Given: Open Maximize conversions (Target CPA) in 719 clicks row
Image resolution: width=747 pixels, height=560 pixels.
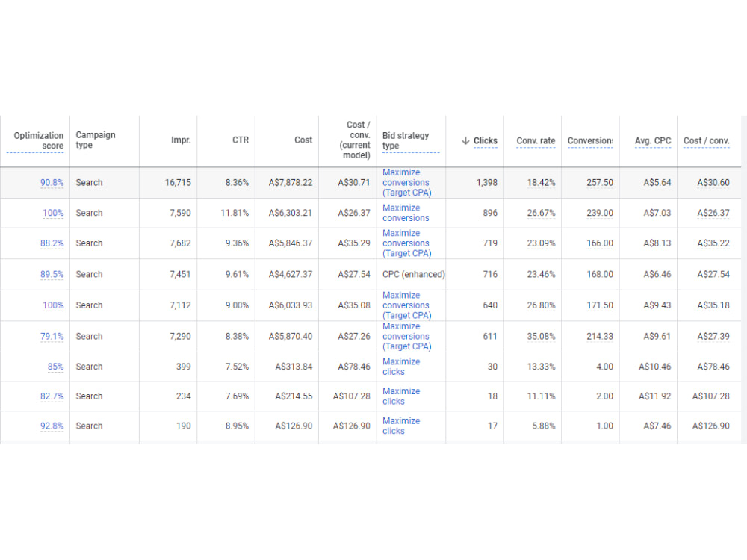Looking at the screenshot, I should click(x=406, y=243).
